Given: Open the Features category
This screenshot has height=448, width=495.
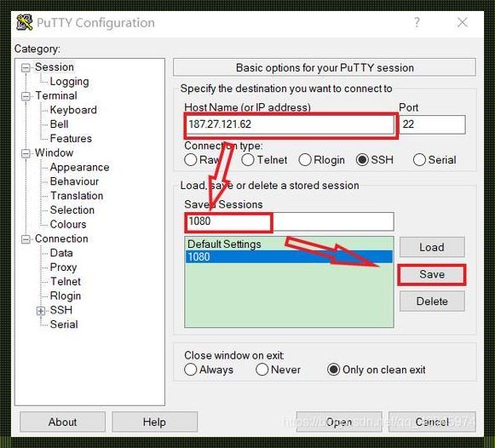Looking at the screenshot, I should coord(71,139).
